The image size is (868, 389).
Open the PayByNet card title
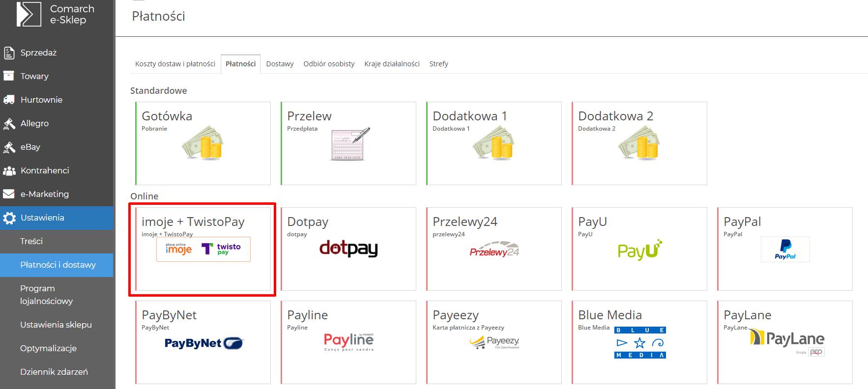click(x=169, y=315)
